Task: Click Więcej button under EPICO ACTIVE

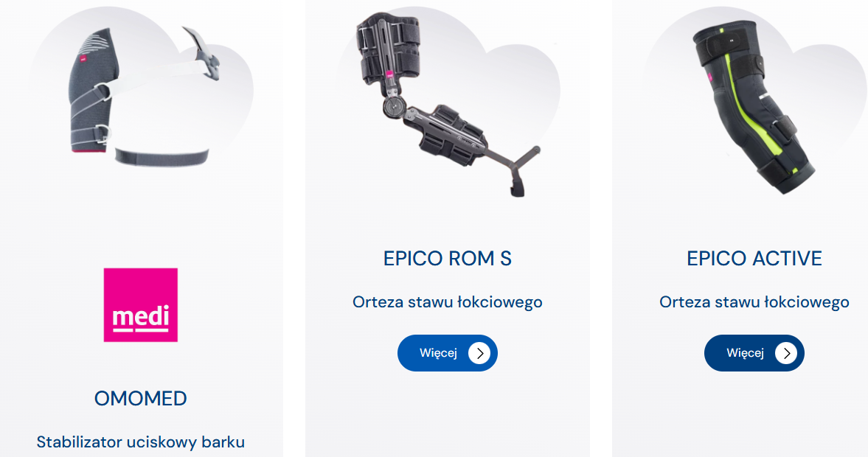Action: 754,353
